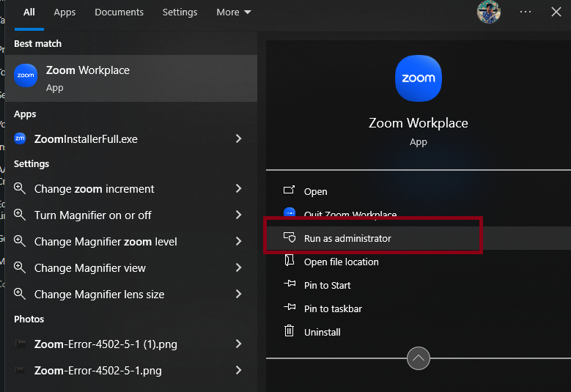
Task: Click magnifier icon beside Change zoom increment
Action: coord(20,188)
